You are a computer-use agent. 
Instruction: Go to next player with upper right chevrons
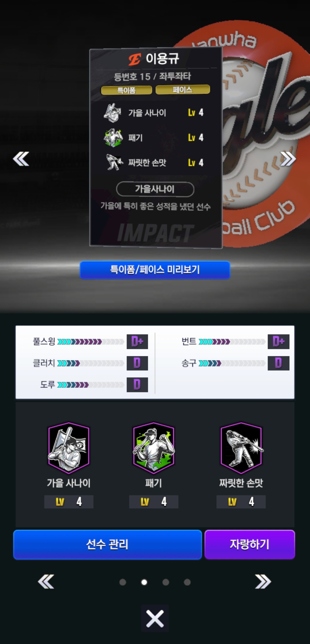click(288, 159)
